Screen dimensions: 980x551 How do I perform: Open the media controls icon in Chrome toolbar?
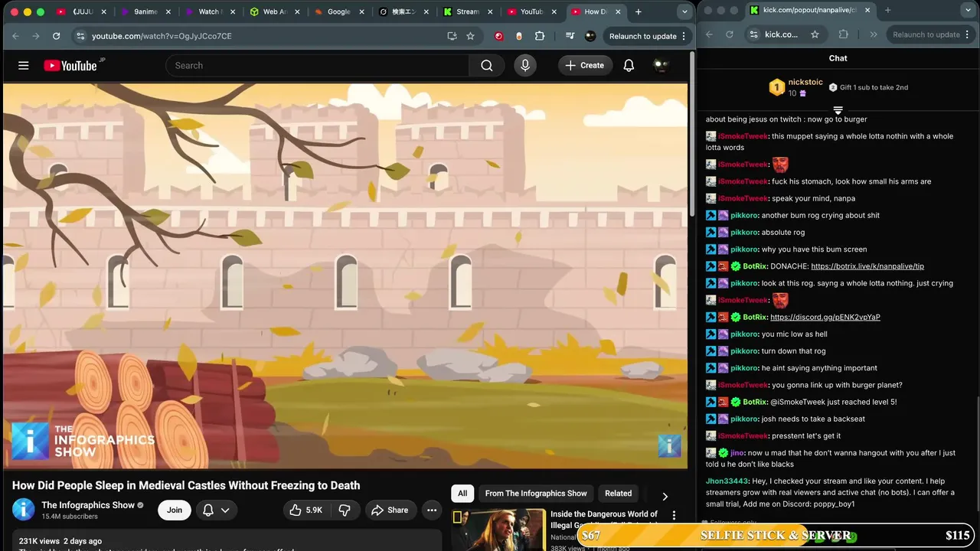570,36
